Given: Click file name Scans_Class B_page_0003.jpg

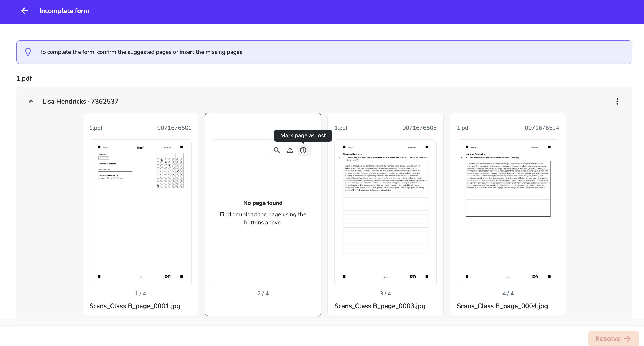Looking at the screenshot, I should (380, 306).
